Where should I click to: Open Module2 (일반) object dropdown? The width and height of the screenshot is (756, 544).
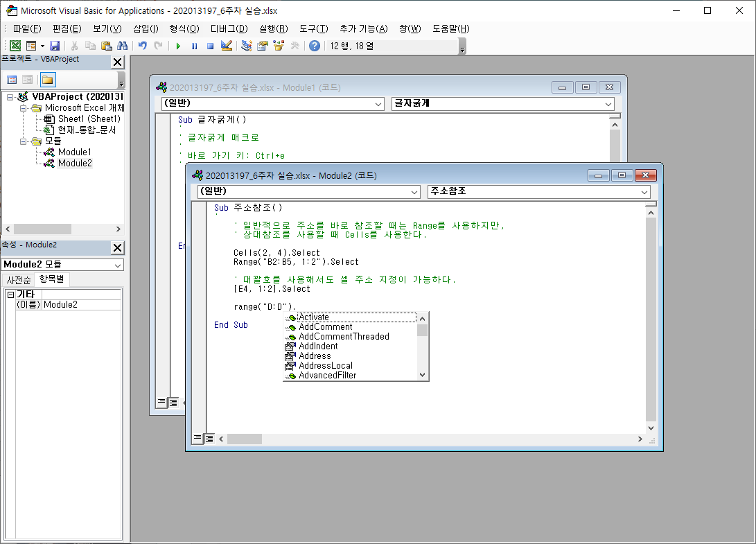(x=414, y=192)
